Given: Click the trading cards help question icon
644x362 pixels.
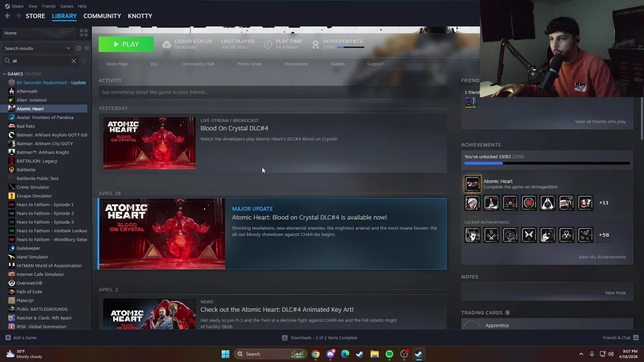Looking at the screenshot, I should pyautogui.click(x=507, y=313).
